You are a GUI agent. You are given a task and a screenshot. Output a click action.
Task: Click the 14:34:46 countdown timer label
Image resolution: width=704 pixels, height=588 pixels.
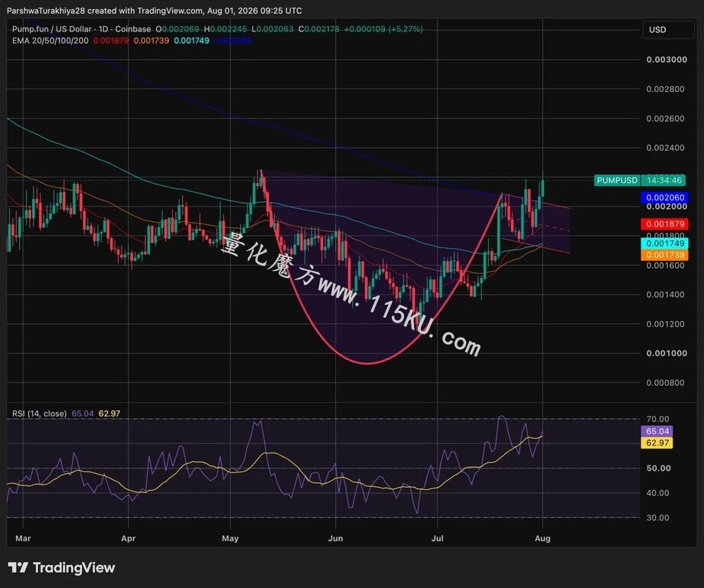[663, 180]
